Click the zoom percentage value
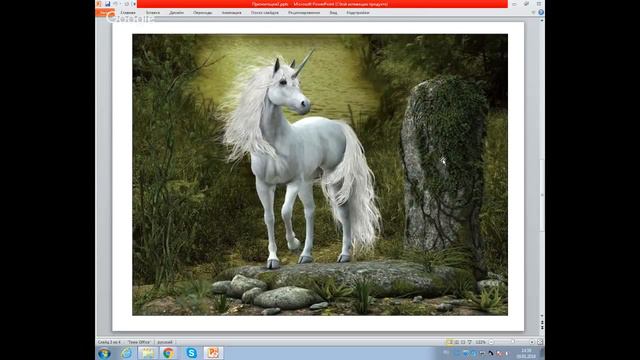Viewport: 640px width, 360px height. point(481,342)
